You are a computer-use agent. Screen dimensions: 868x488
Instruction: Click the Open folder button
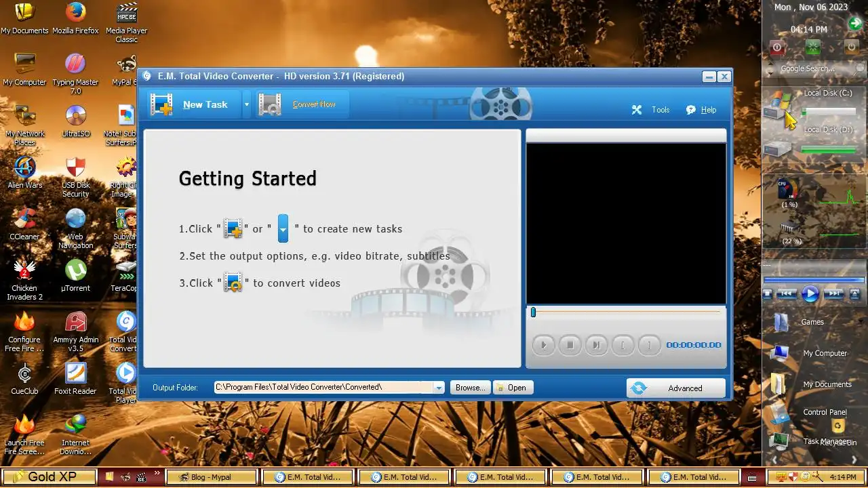click(x=513, y=388)
